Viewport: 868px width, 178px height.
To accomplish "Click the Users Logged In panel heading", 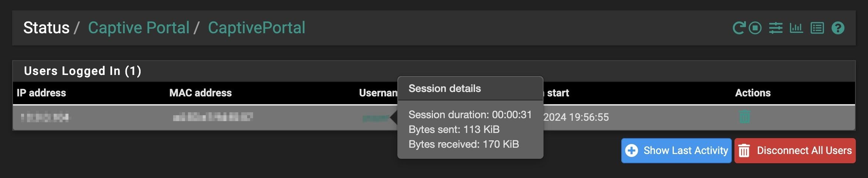I will pos(83,71).
